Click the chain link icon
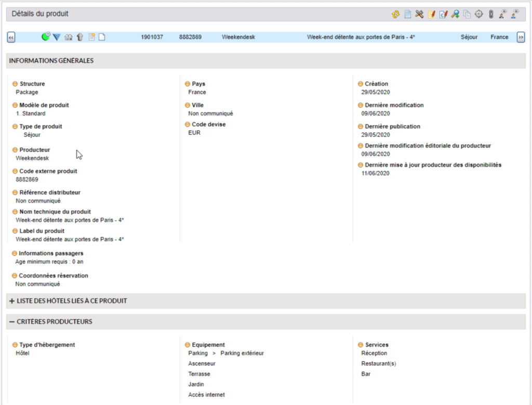Screen dimensions: 532x405 [x=491, y=14]
